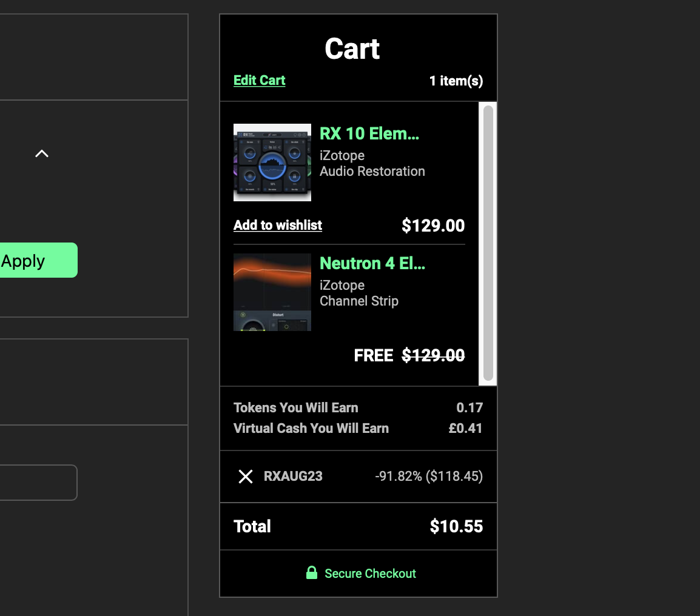Click the FREE price label
The width and height of the screenshot is (700, 616).
coord(374,356)
